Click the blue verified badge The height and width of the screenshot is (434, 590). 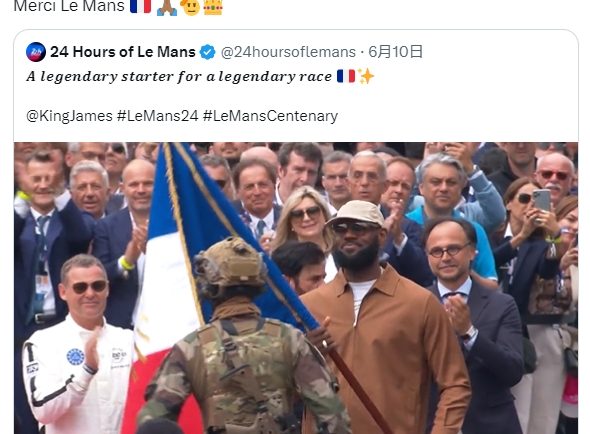point(207,52)
